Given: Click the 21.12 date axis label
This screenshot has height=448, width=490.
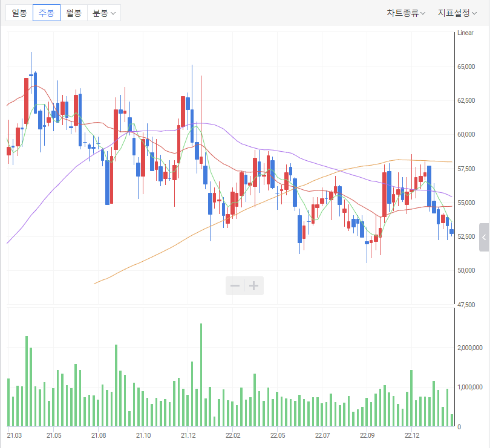Looking at the screenshot, I should 188,435.
